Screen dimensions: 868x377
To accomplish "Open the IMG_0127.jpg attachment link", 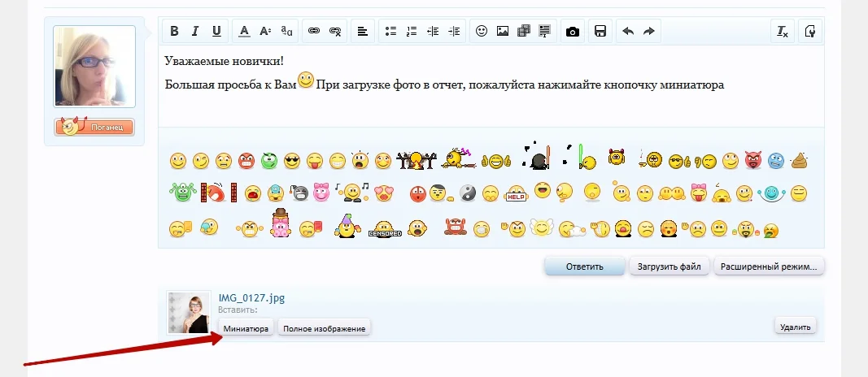I will coord(252,298).
